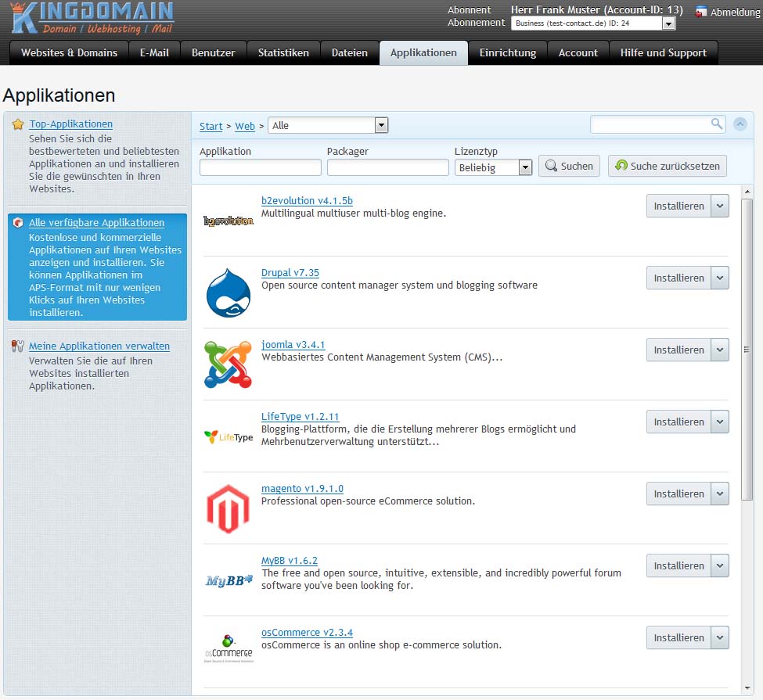Click the Magento logo
The image size is (763, 700).
click(228, 509)
